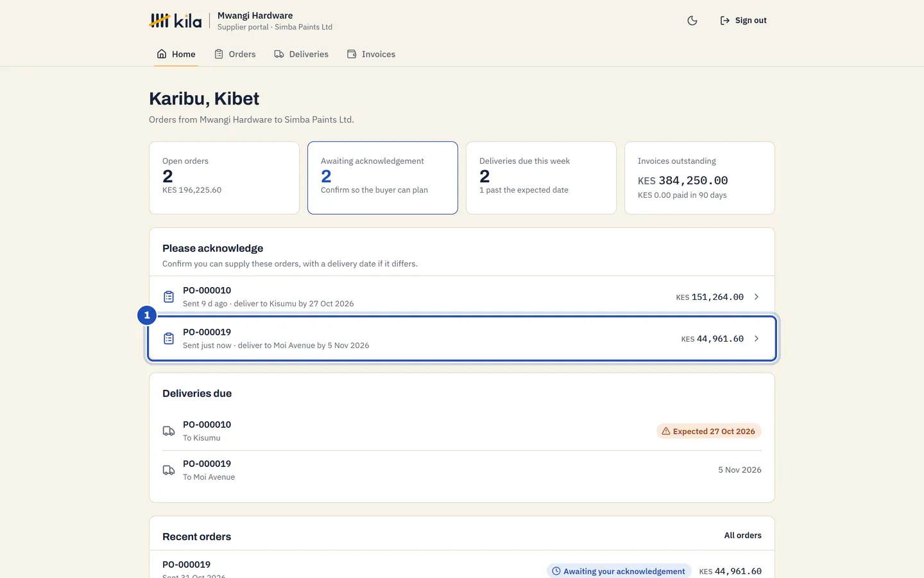Open PO-000019 in Deliveries due
924x578 pixels.
[462, 470]
